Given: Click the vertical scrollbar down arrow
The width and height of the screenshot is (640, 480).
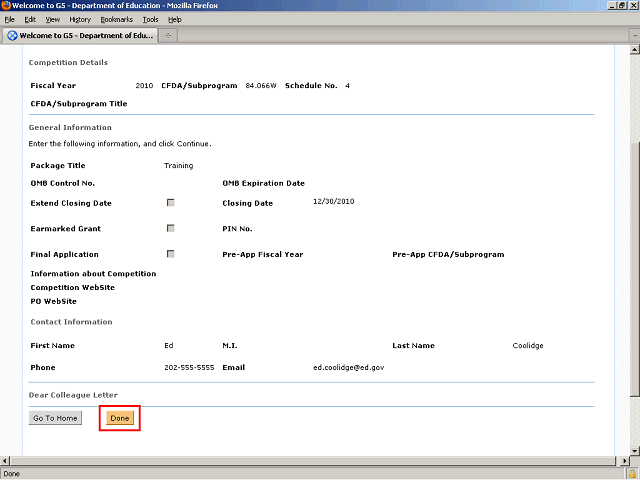Looking at the screenshot, I should point(634,451).
